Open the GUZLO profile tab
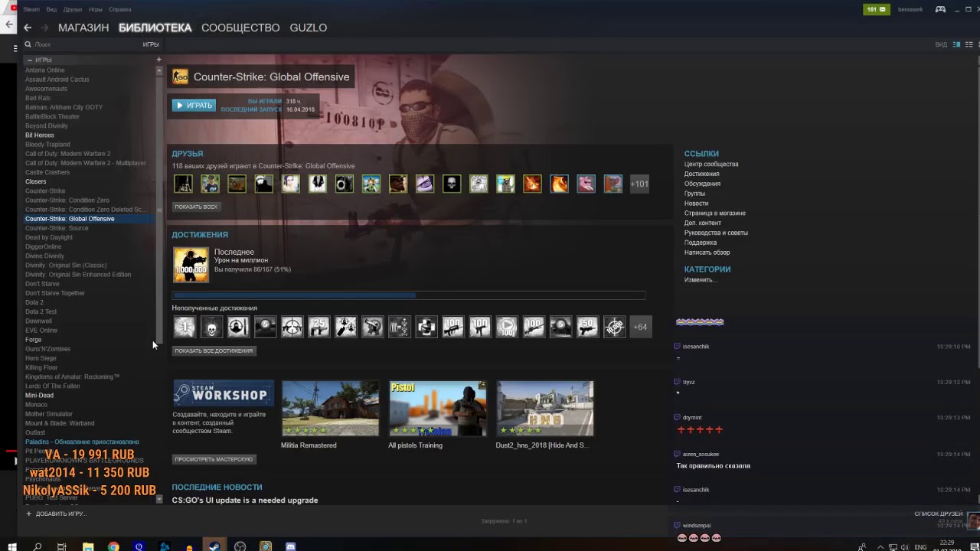Screen dimensions: 980x551 click(309, 28)
